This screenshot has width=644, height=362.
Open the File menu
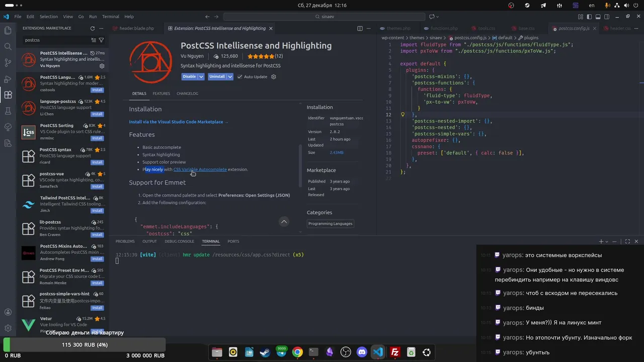tap(18, 17)
